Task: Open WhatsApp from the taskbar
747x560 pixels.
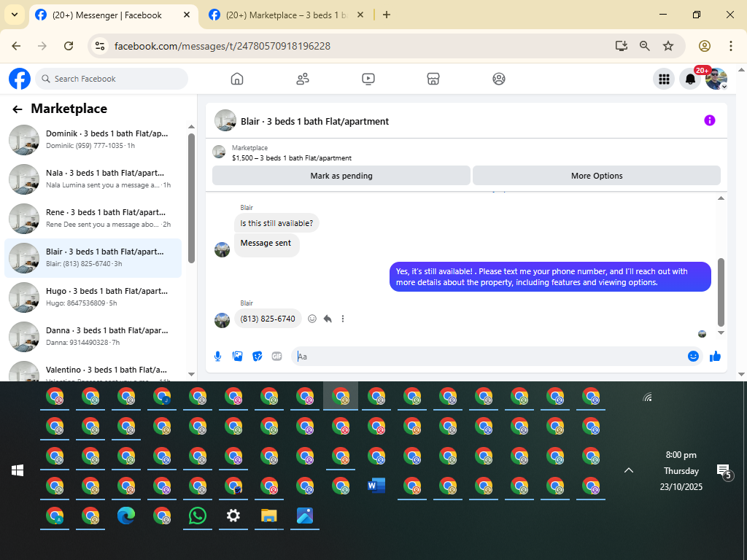Action: coord(198,516)
